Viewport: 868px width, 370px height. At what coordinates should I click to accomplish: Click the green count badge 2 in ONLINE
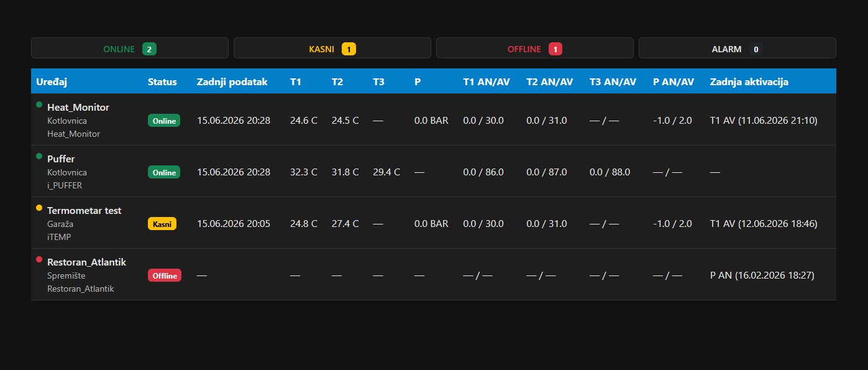coord(149,49)
